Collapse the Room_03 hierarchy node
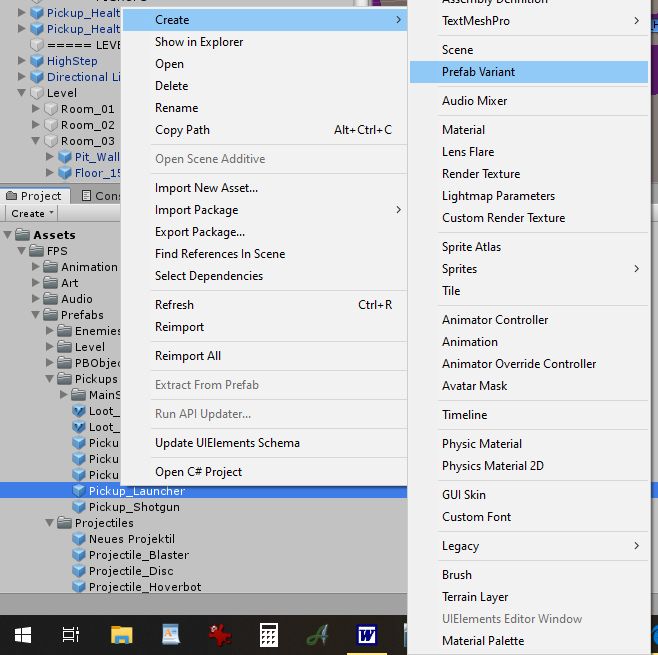This screenshot has width=658, height=655. pyautogui.click(x=37, y=141)
